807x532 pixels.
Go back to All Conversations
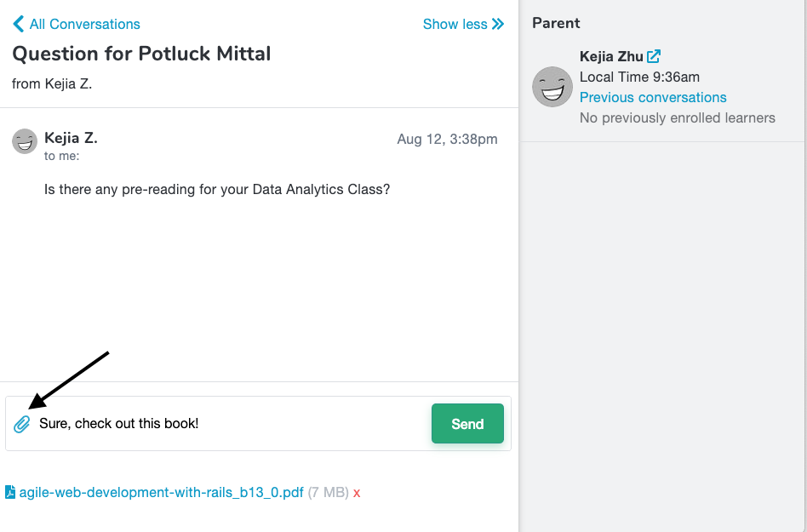coord(84,24)
